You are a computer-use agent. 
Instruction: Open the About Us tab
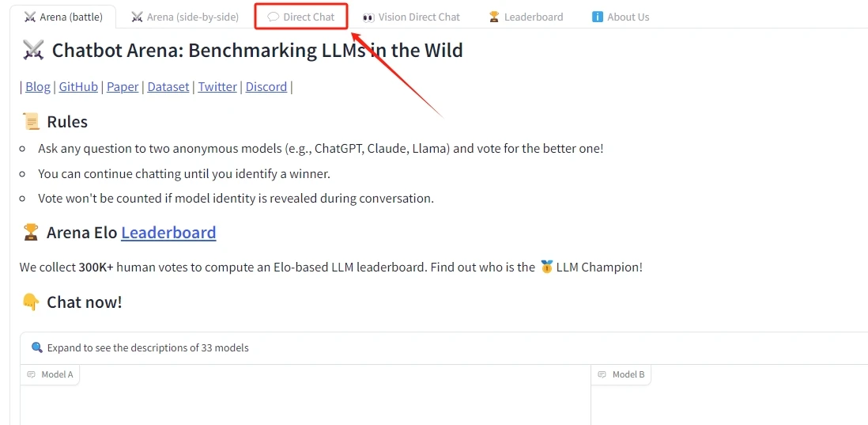pos(621,17)
